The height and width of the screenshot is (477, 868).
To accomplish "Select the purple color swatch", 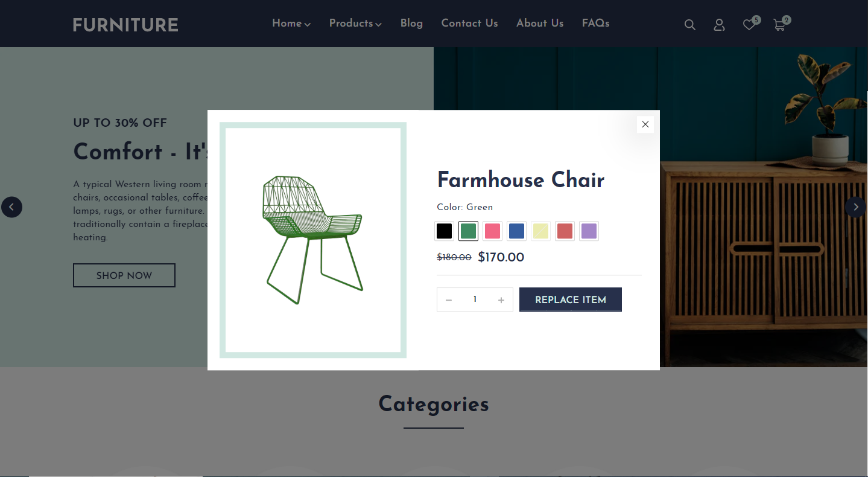I will click(x=589, y=231).
